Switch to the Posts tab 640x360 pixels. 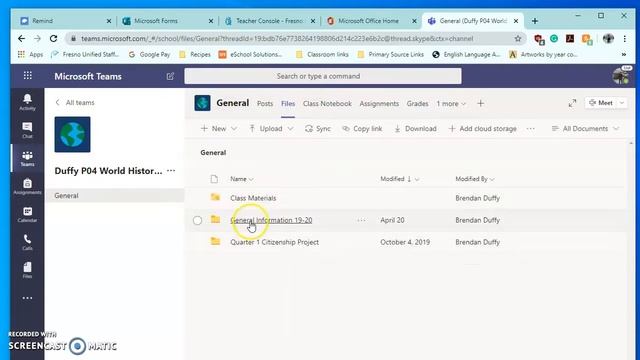[x=265, y=104]
